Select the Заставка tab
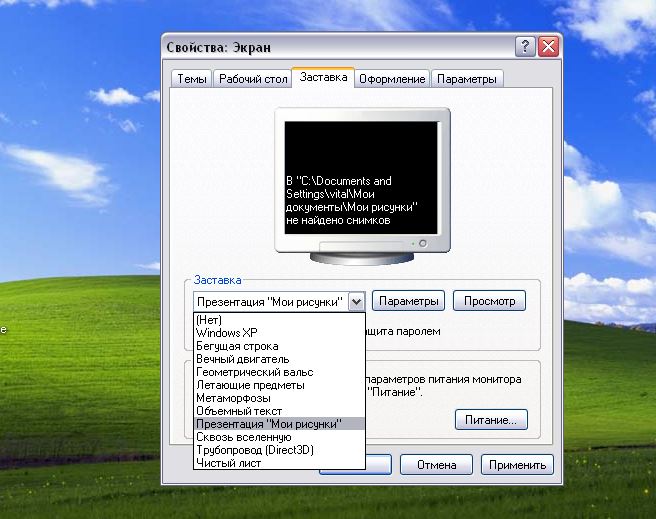This screenshot has width=656, height=519. point(323,77)
